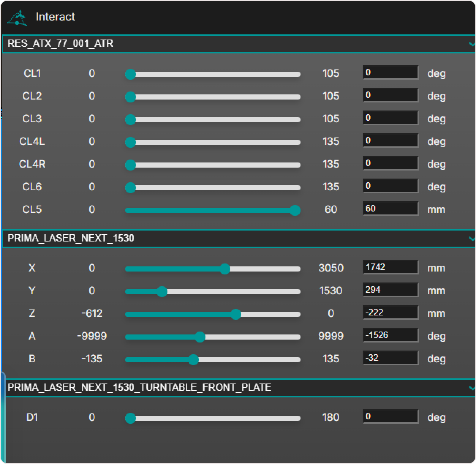Click the B axis slider handle

pyautogui.click(x=193, y=360)
